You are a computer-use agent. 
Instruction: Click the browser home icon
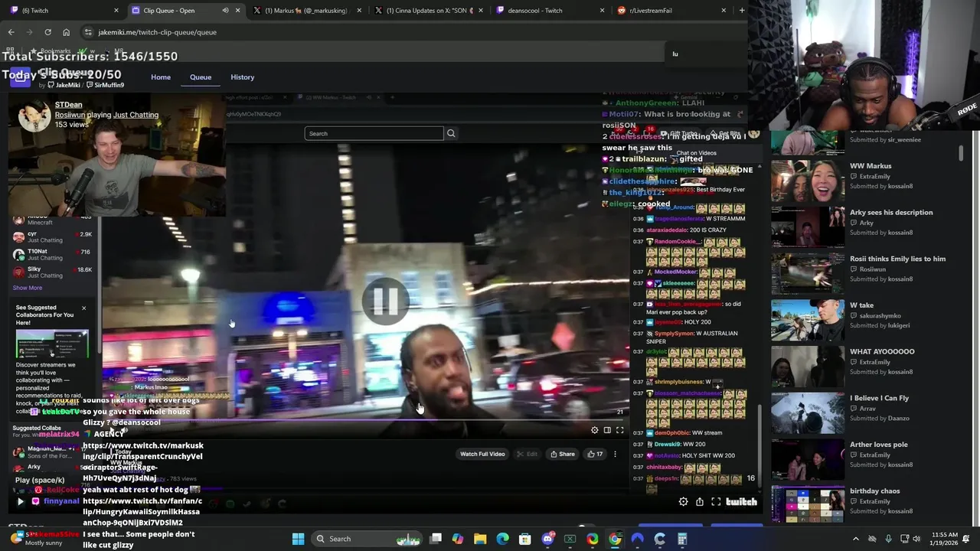pos(66,32)
